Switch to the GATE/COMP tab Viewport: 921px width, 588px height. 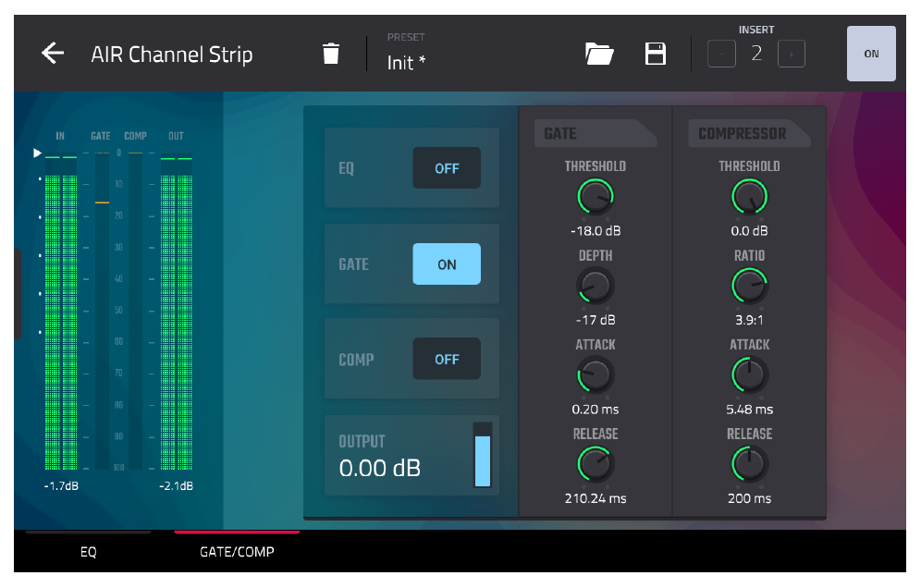[x=237, y=552]
